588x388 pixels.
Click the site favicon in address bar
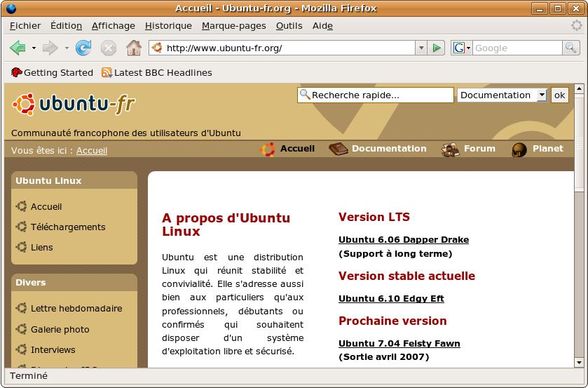click(157, 48)
